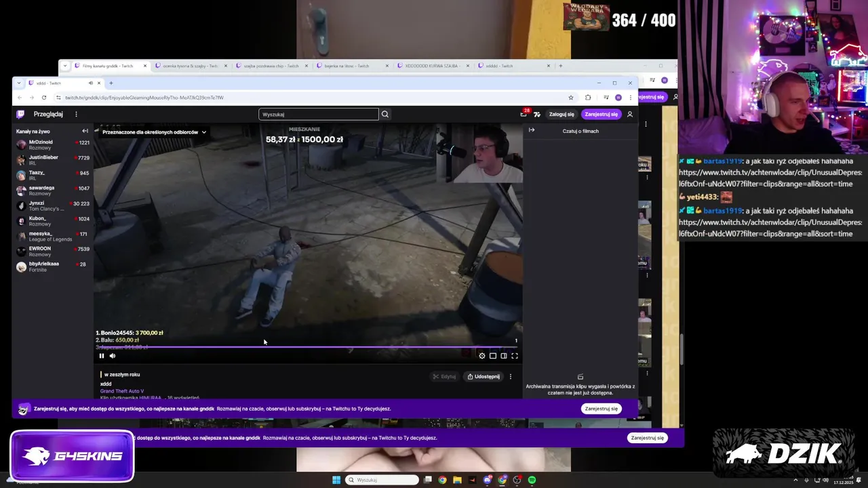Pause the clip playback
This screenshot has height=488, width=868.
pyautogui.click(x=102, y=356)
